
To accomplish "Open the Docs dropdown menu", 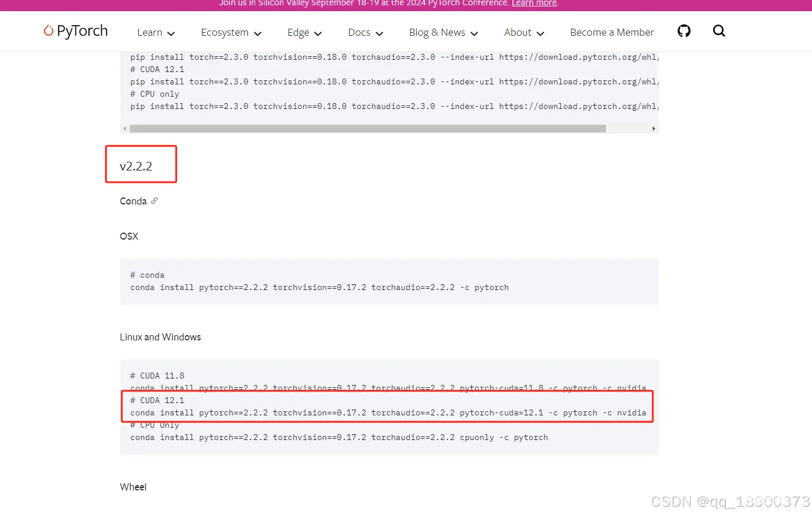I will (365, 33).
